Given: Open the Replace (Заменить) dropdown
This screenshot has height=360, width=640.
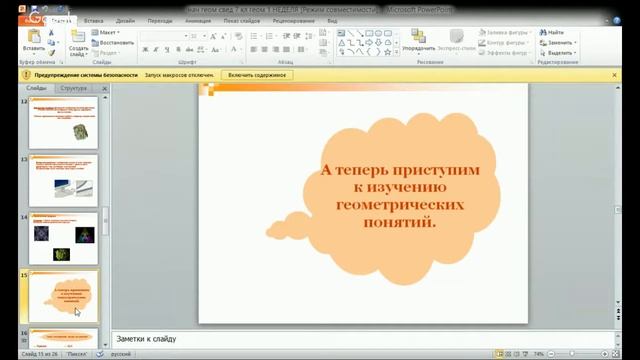Looking at the screenshot, I should click(558, 42).
